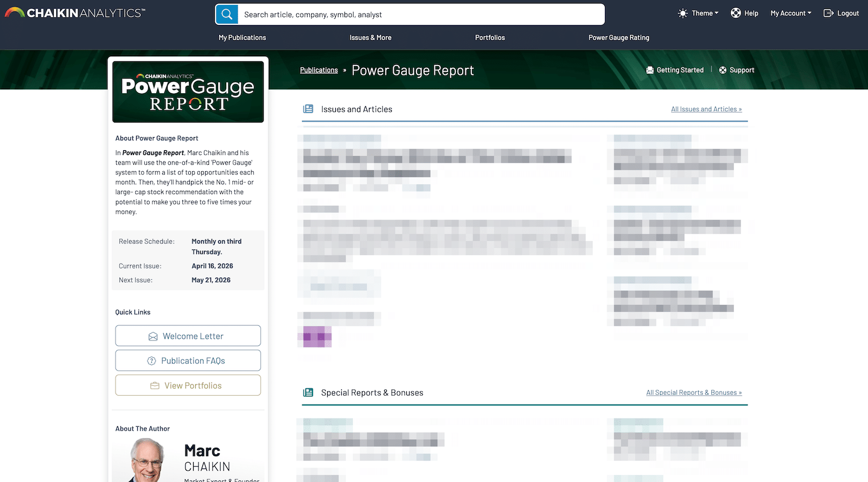Viewport: 868px width, 482px height.
Task: Click the Support lifebuoy icon
Action: (723, 70)
